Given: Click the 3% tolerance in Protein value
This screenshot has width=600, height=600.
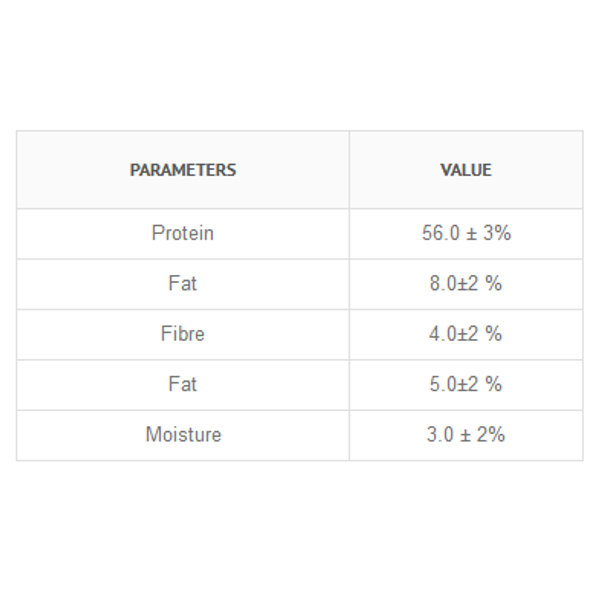Looking at the screenshot, I should tap(497, 233).
